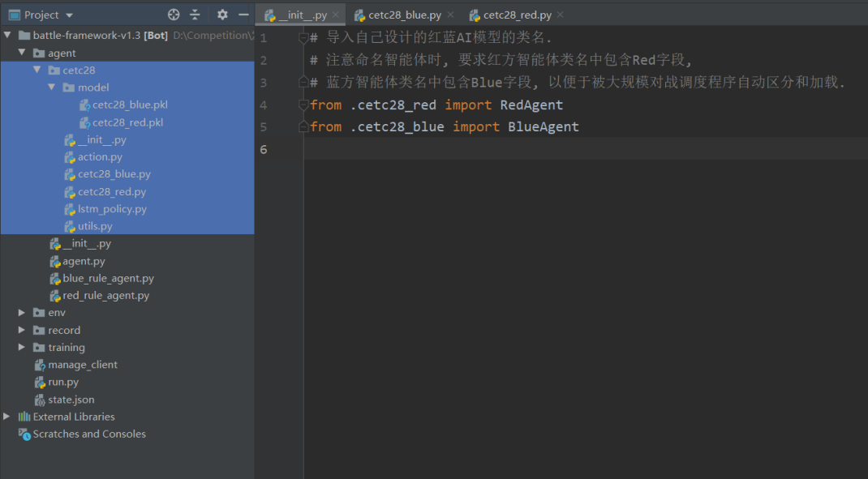
Task: Select cetc28_blue.pkl file icon
Action: 84,105
